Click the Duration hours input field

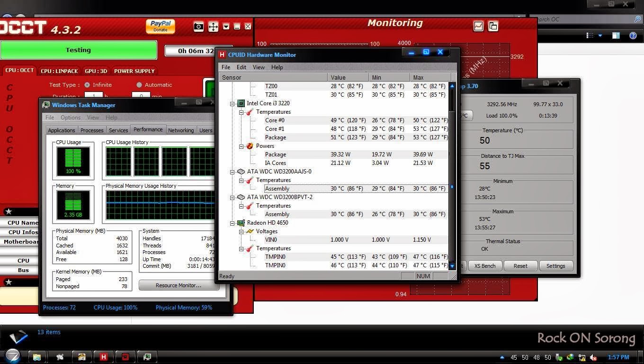(x=93, y=96)
